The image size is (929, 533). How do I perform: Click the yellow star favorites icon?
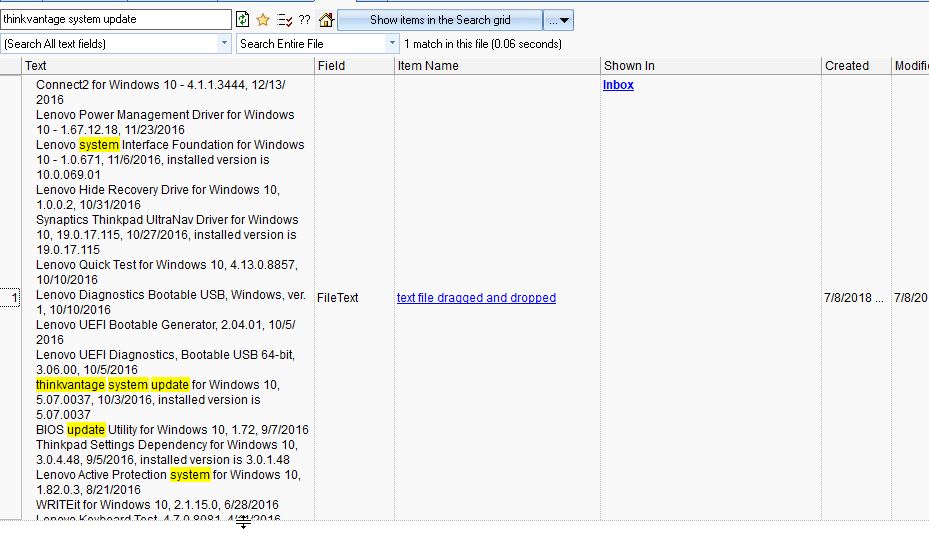coord(263,20)
